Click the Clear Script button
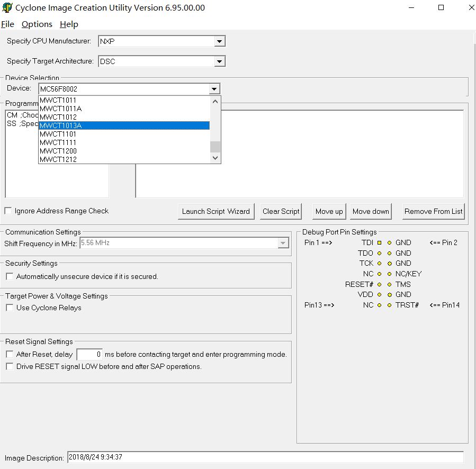The height and width of the screenshot is (469, 476). pos(281,211)
